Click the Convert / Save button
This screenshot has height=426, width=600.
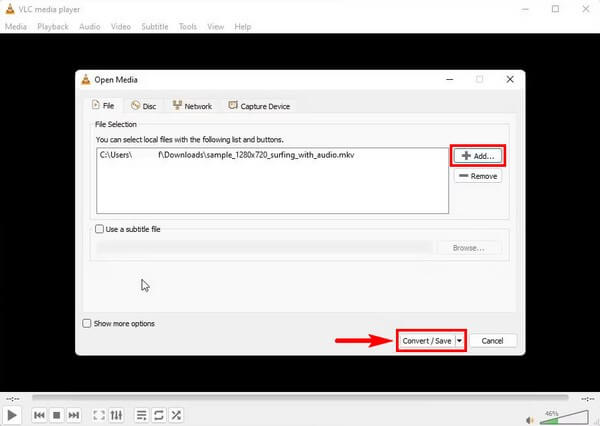[x=426, y=341]
